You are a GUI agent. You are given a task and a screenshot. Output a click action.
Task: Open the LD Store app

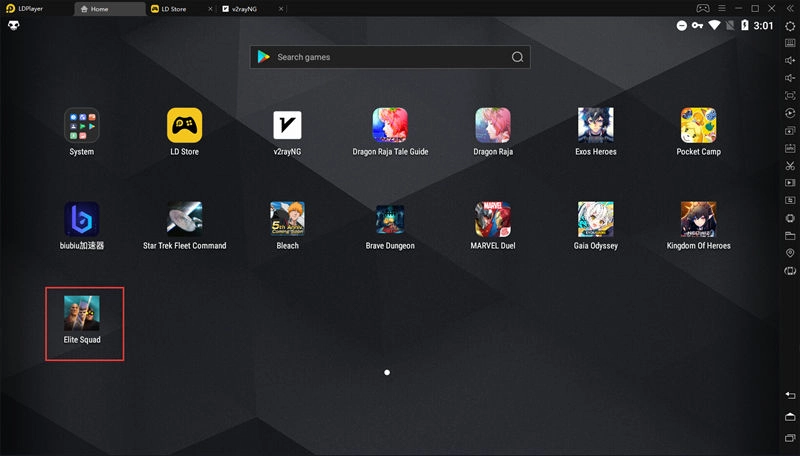pyautogui.click(x=184, y=125)
